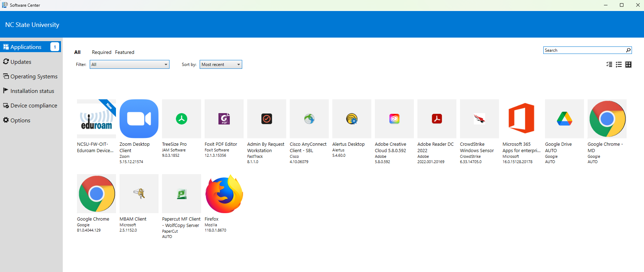
Task: Select the TreeSize Pro application icon
Action: [182, 119]
